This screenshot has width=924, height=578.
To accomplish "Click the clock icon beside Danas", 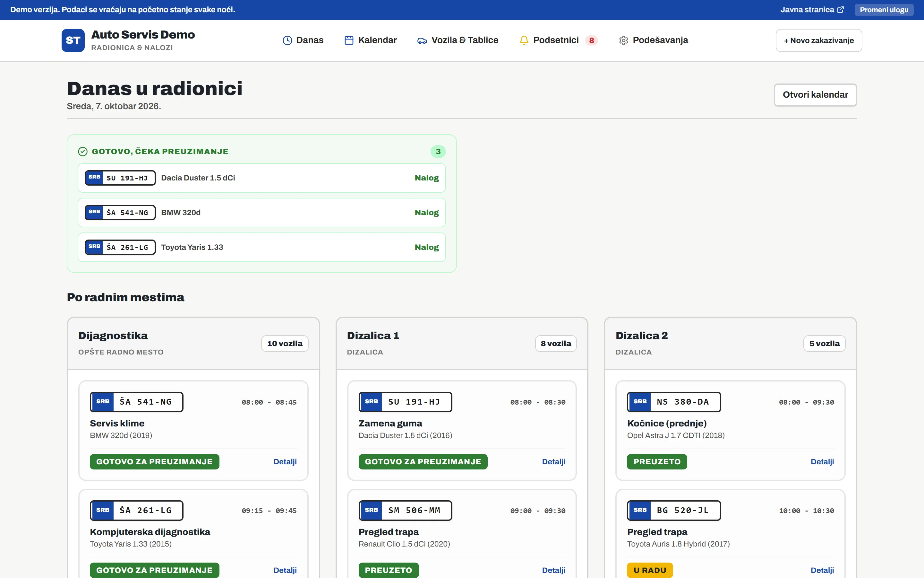I will (x=287, y=40).
